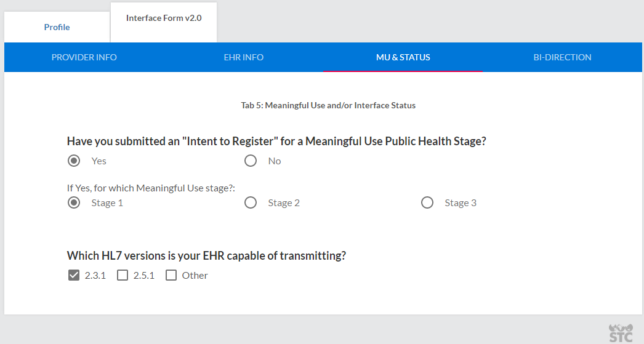Tick the Other HL7 version checkbox
Screen dimensions: 644x344
[x=171, y=275]
